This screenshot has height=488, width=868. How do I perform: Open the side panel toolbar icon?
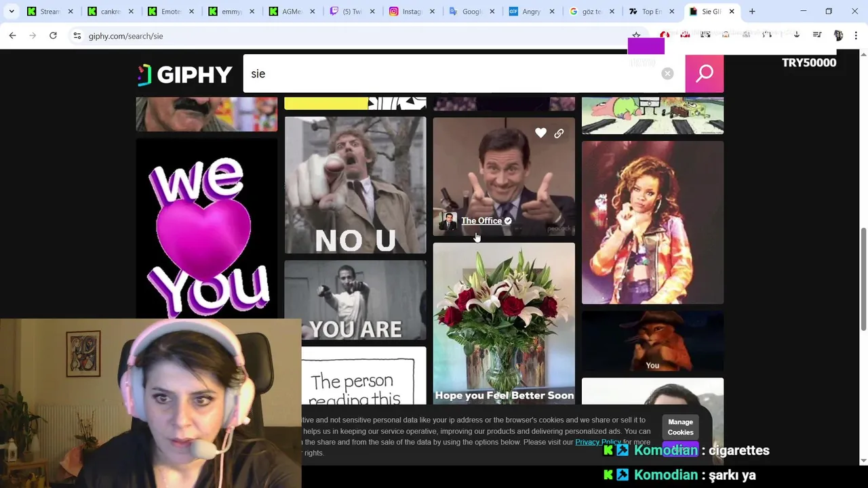click(817, 35)
